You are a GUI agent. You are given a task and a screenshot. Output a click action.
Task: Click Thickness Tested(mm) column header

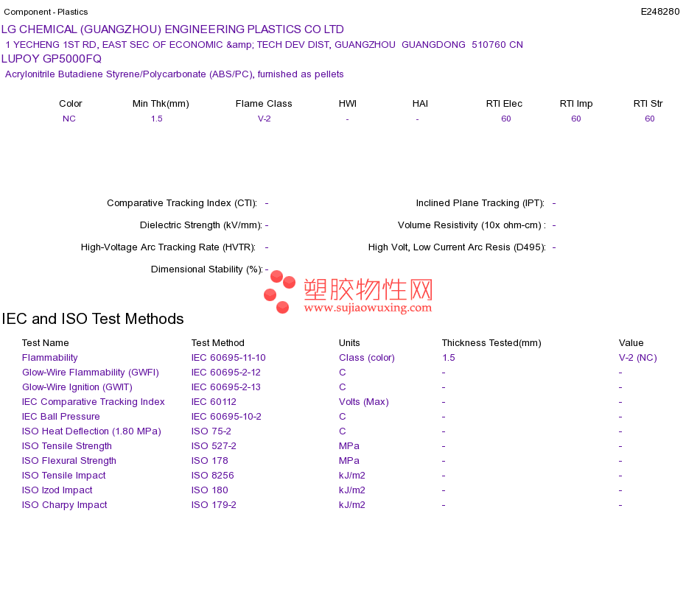pyautogui.click(x=491, y=342)
